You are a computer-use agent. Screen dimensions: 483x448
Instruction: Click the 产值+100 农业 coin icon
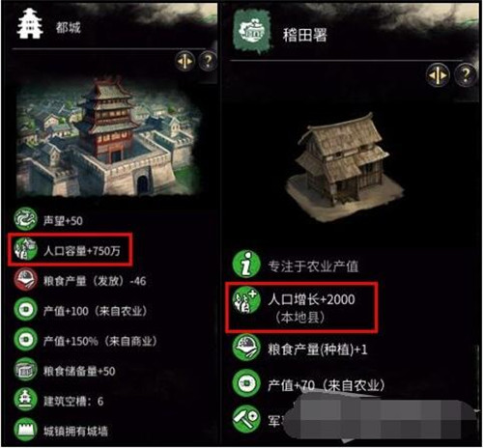click(25, 310)
